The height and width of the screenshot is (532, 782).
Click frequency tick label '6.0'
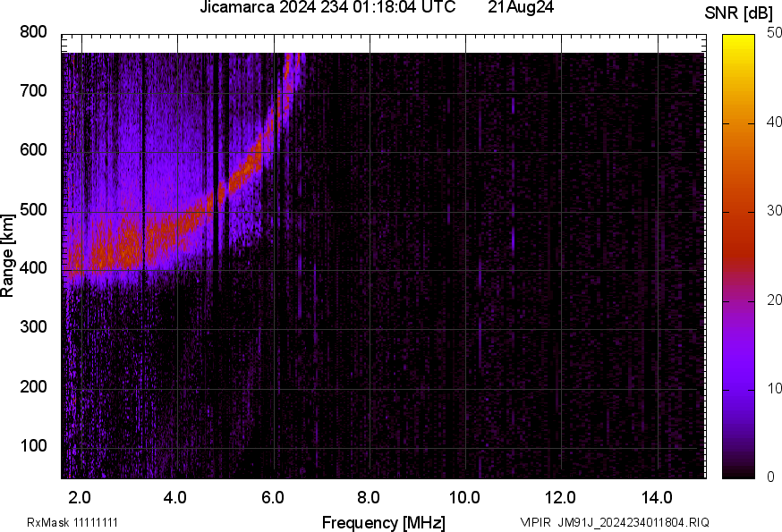272,497
